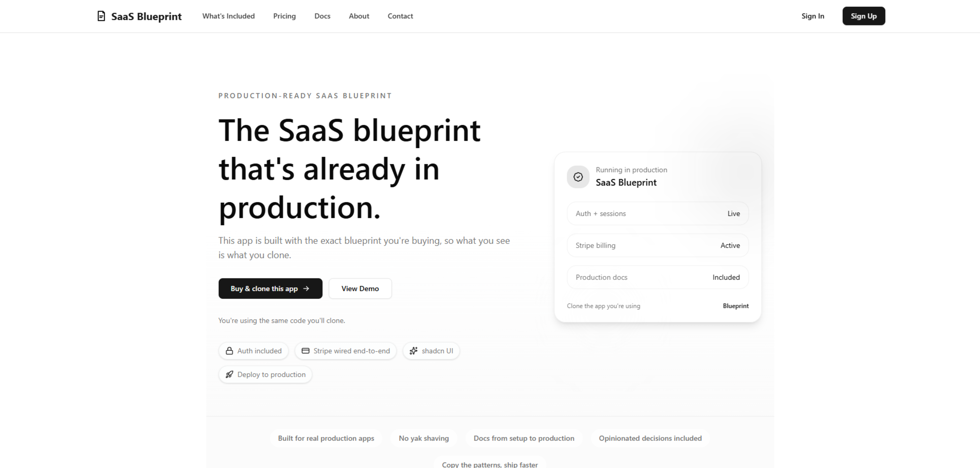The image size is (980, 468).
Task: Click the credit card icon in Stripe chip
Action: (305, 351)
